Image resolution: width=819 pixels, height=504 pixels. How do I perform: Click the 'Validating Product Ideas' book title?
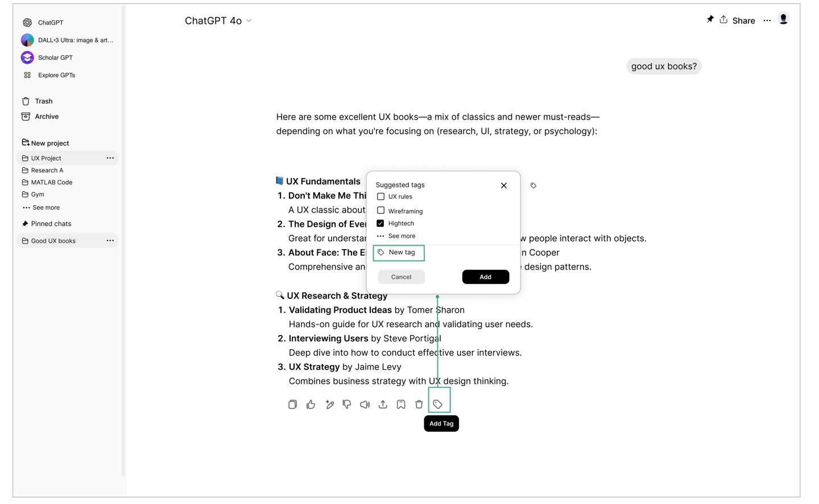click(x=340, y=310)
